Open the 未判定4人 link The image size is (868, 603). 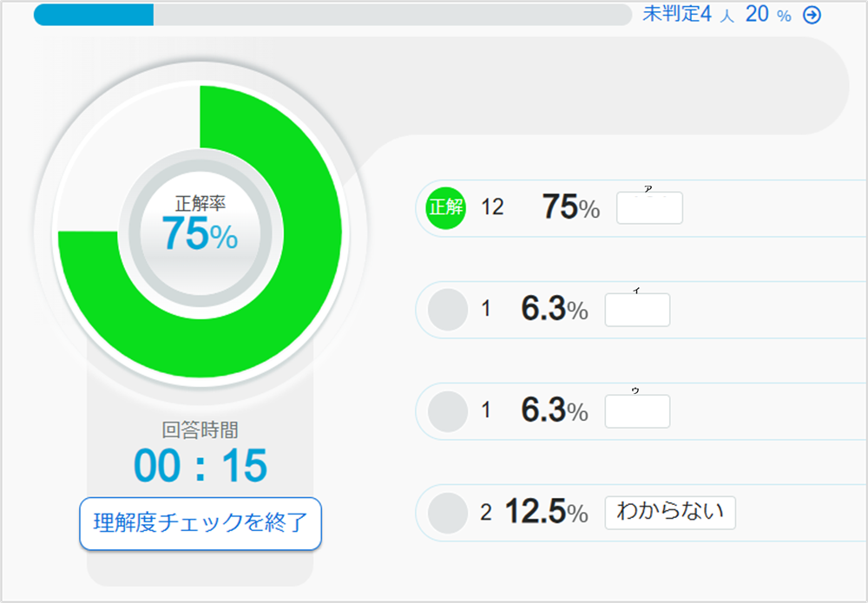(688, 15)
